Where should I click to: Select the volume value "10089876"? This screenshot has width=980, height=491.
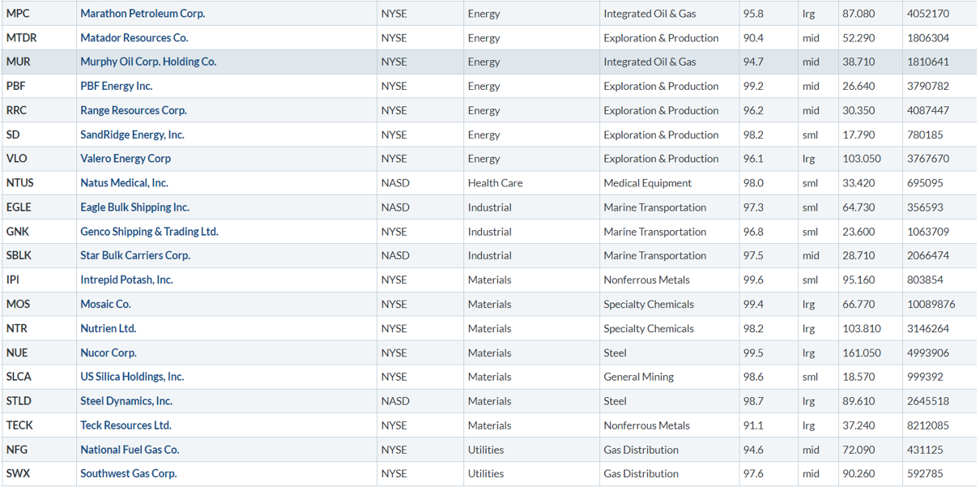931,304
